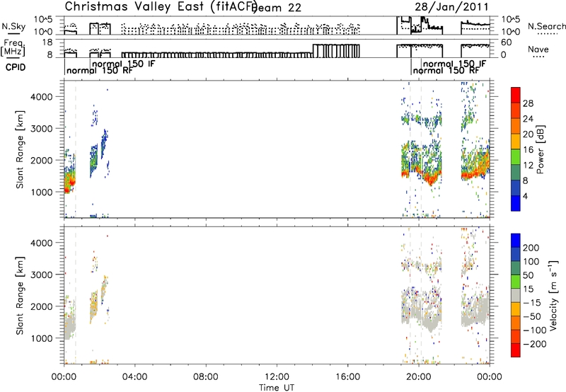566x392 pixels.
Task: Click the 16:00 time tick label
Action: (347, 377)
